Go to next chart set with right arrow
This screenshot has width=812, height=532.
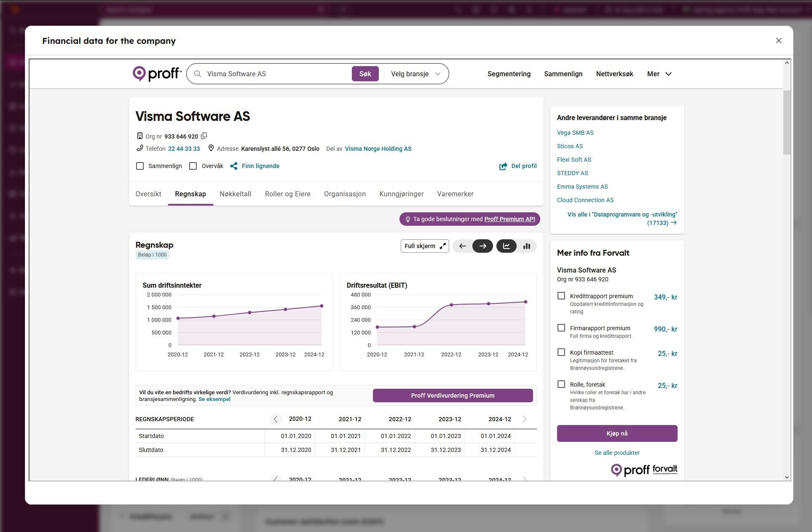[x=482, y=246]
